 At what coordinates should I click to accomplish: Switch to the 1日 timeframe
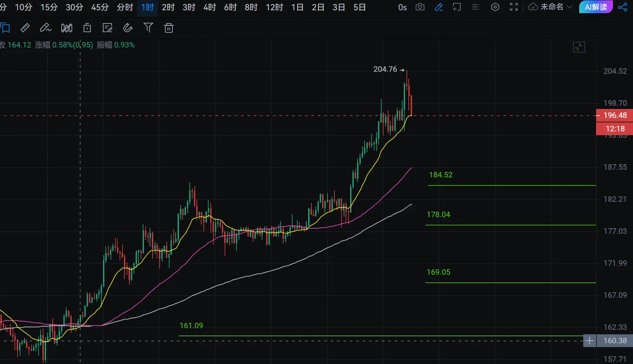pos(297,7)
